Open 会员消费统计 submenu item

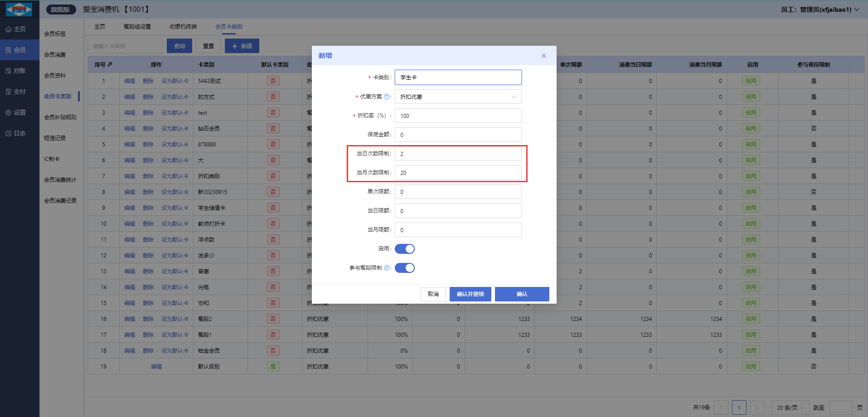[x=60, y=179]
